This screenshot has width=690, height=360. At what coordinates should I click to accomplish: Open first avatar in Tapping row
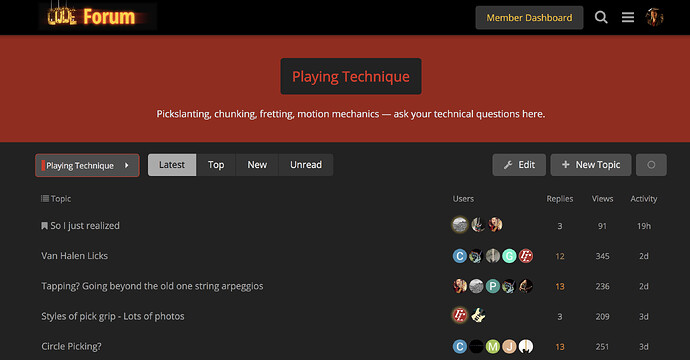pyautogui.click(x=460, y=286)
